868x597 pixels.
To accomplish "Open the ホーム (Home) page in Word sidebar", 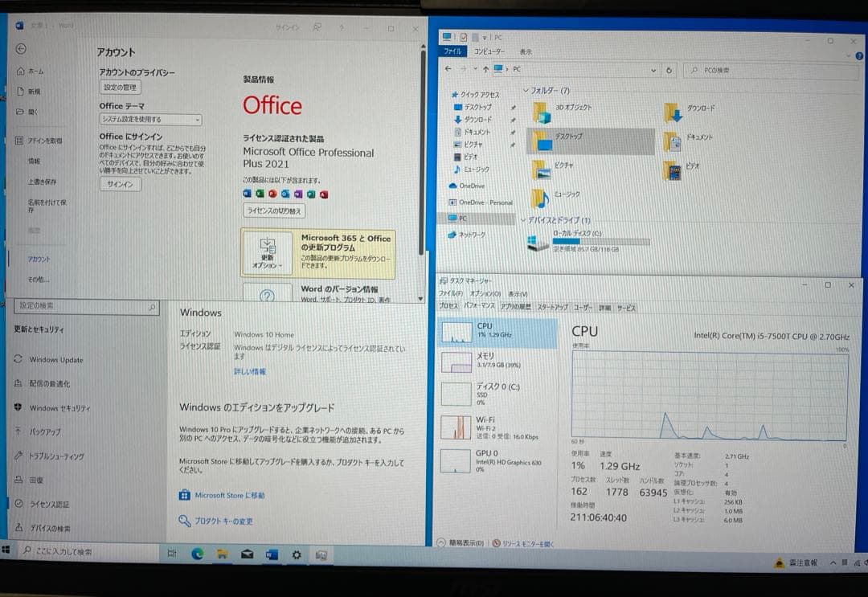I will click(x=31, y=71).
